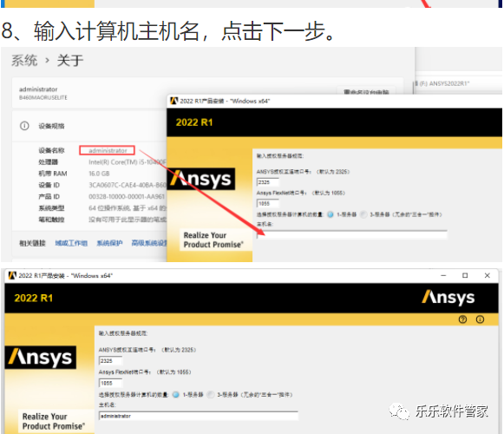Viewport: 504px width, 434px height.
Task: Click the 2325 port field in upper installer
Action: pyautogui.click(x=268, y=182)
